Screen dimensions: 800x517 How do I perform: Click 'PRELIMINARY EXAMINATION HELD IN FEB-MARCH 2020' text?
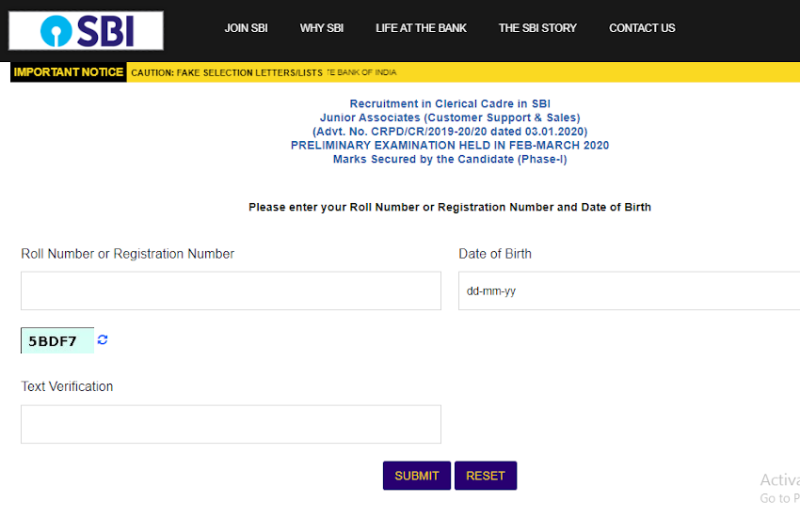[x=450, y=145]
